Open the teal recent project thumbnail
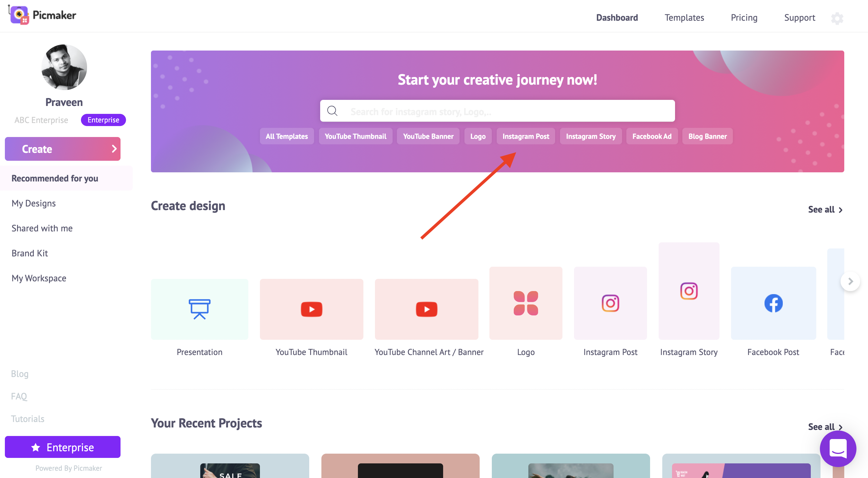868x478 pixels. [570, 466]
